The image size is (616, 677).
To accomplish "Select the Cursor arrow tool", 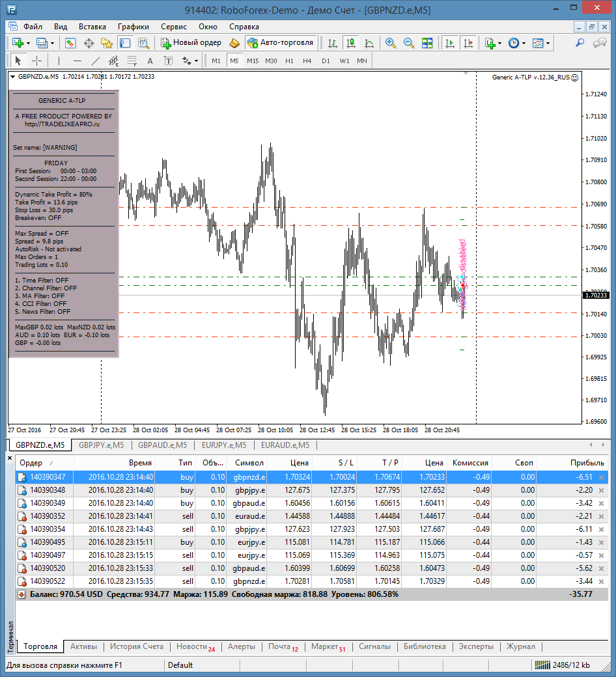I will tap(18, 61).
